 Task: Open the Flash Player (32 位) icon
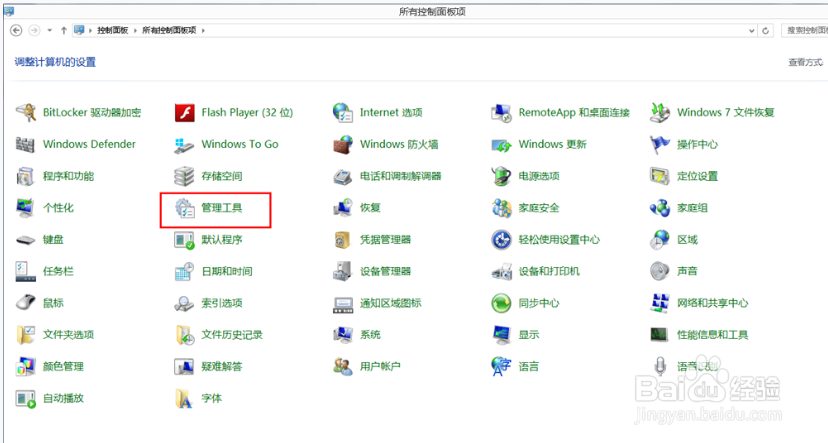point(184,112)
